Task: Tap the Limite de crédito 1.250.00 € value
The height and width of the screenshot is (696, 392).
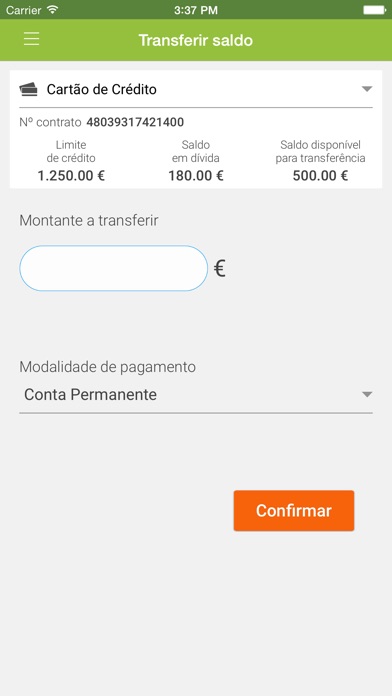Action: 71,176
